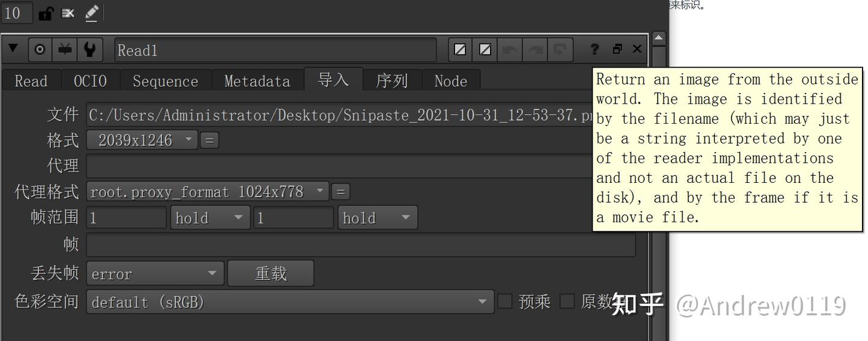Click the lock properties bin icon
Screen dimensions: 868x341
pos(46,13)
